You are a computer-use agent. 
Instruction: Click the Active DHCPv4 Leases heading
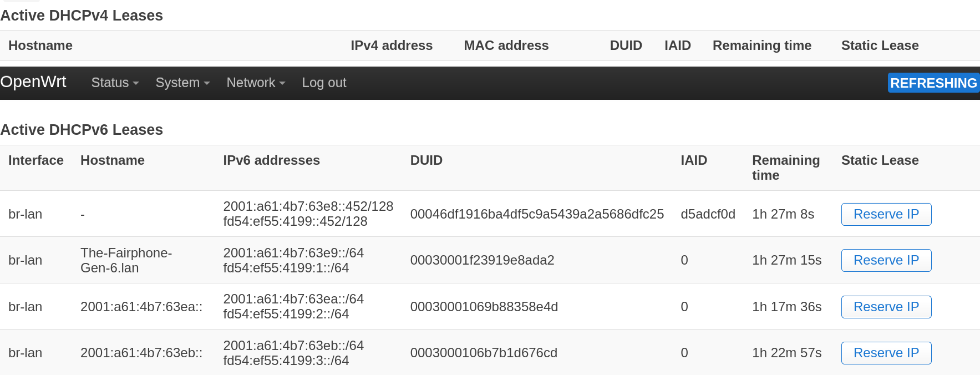(82, 16)
